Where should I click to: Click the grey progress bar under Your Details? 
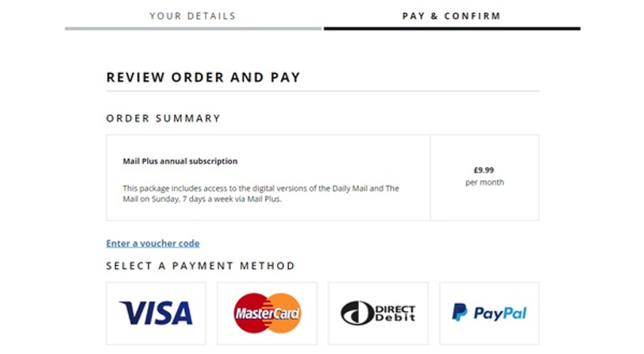click(x=193, y=29)
